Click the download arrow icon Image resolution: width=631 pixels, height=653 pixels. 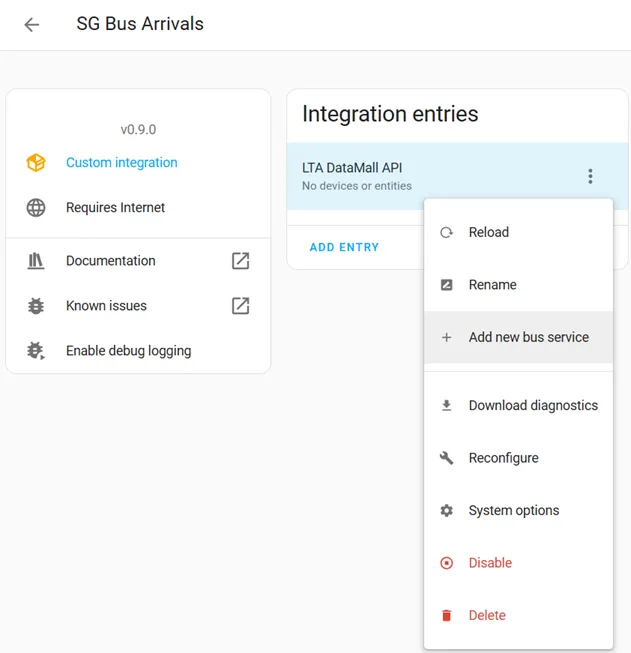click(446, 405)
